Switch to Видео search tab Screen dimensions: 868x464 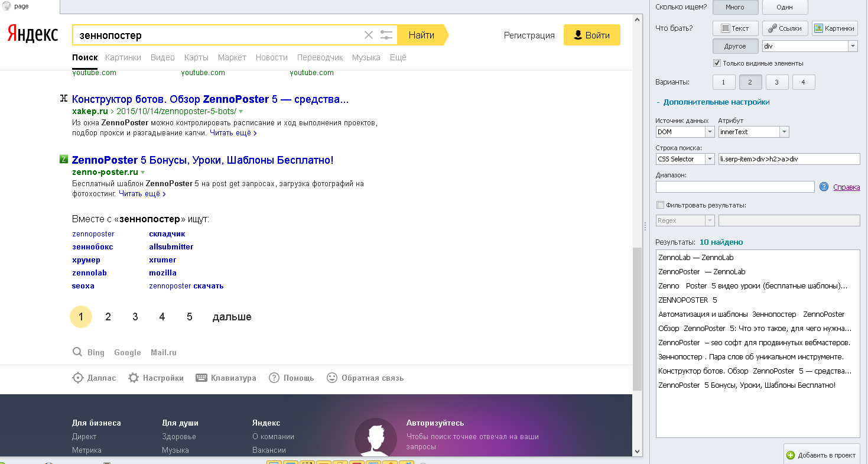(162, 57)
